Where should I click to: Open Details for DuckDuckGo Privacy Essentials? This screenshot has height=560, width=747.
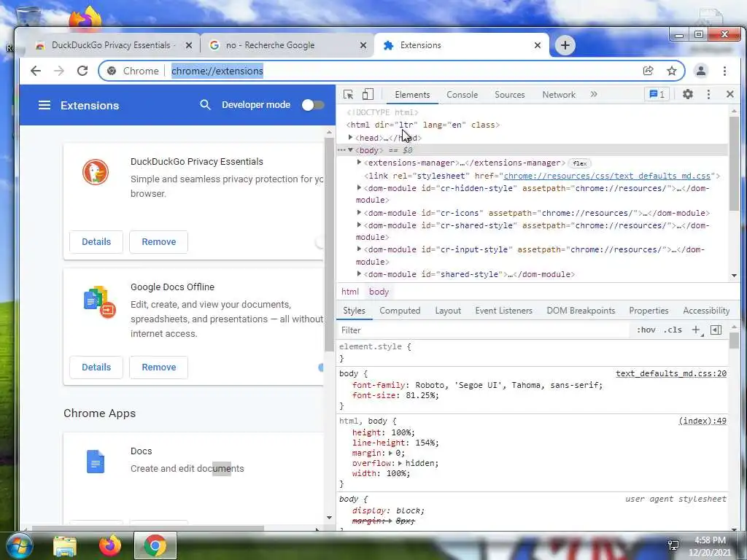tap(96, 242)
